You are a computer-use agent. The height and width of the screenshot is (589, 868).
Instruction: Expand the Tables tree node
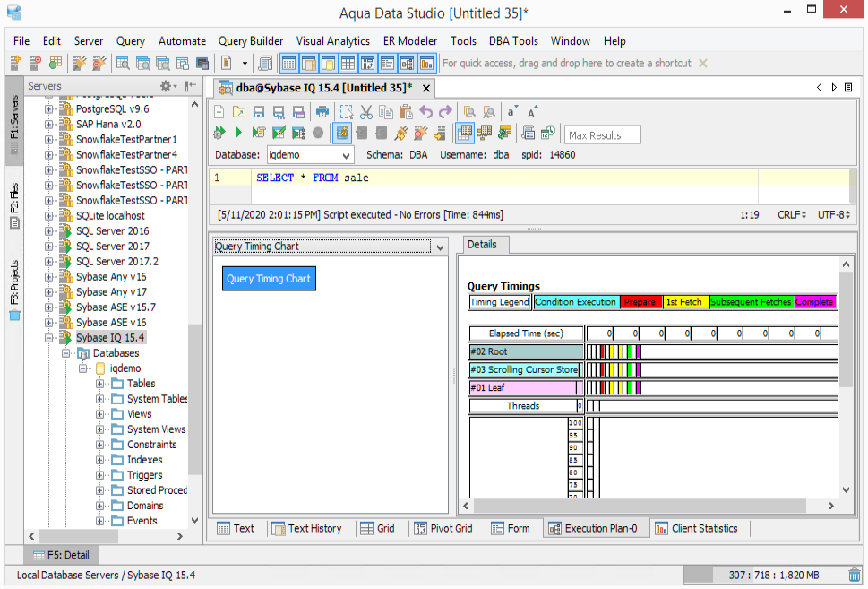click(100, 384)
